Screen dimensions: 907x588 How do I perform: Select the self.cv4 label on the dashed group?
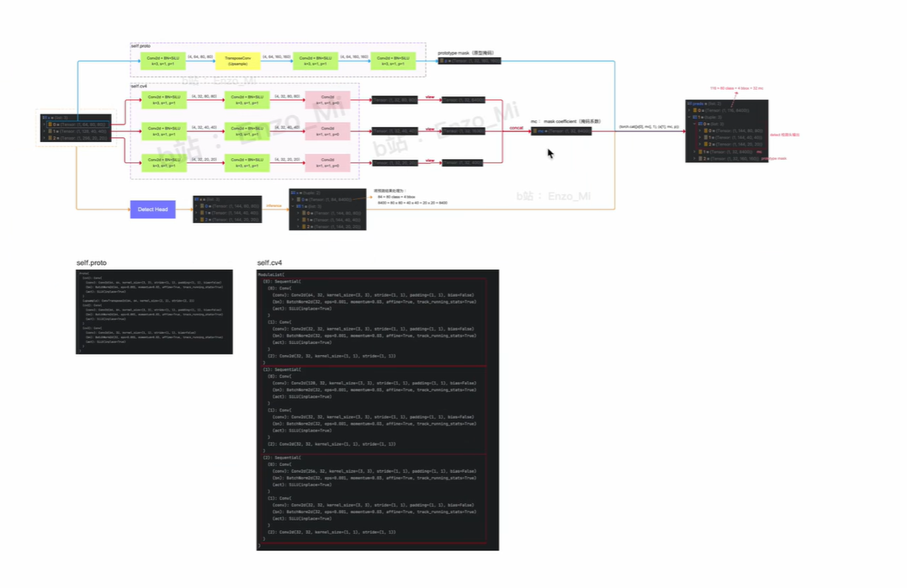(139, 86)
